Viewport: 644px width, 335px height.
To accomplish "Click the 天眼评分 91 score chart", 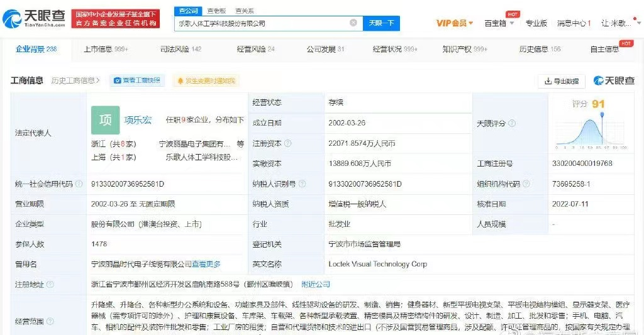I will [591, 125].
